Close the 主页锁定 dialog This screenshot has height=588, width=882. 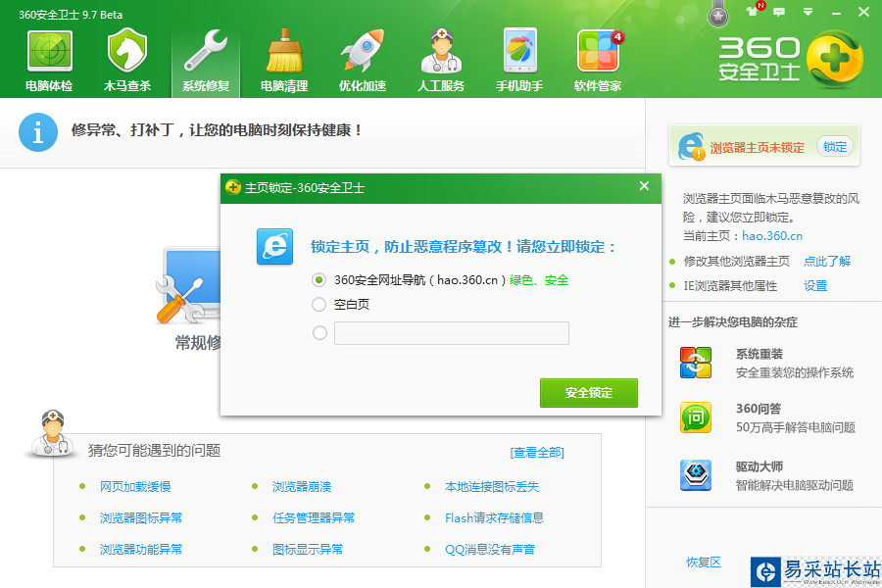644,185
